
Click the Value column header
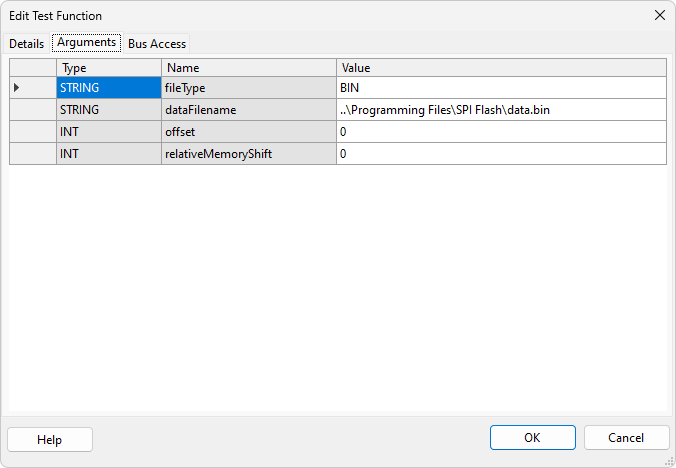click(x=500, y=67)
